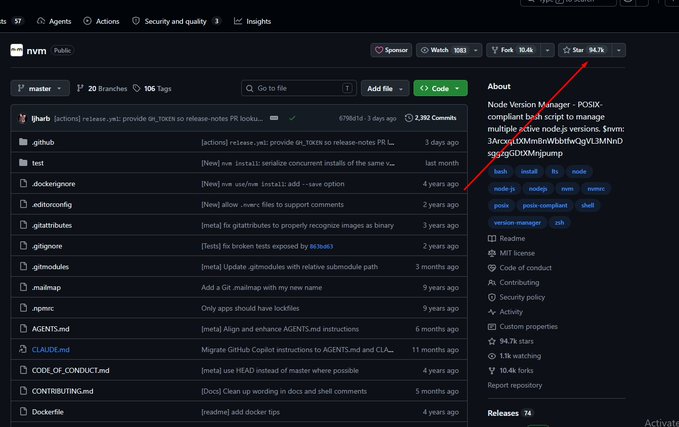The height and width of the screenshot is (427, 679).
Task: Open the Dockerfile file
Action: pos(48,412)
